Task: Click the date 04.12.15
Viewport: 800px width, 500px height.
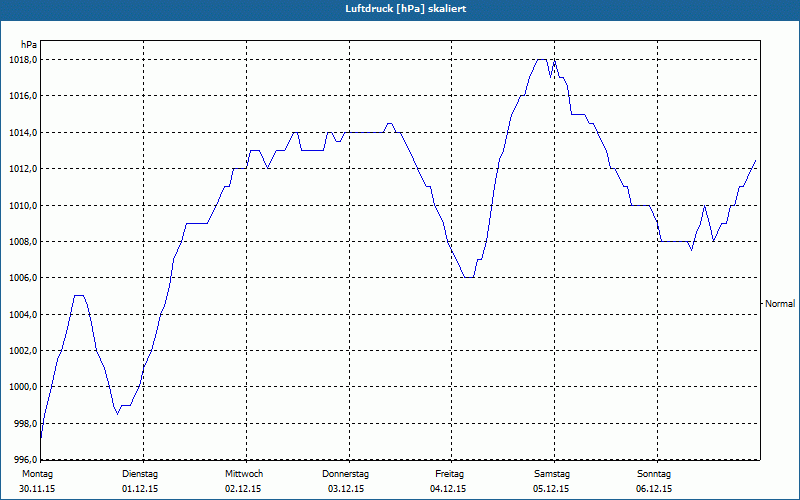Action: [448, 489]
